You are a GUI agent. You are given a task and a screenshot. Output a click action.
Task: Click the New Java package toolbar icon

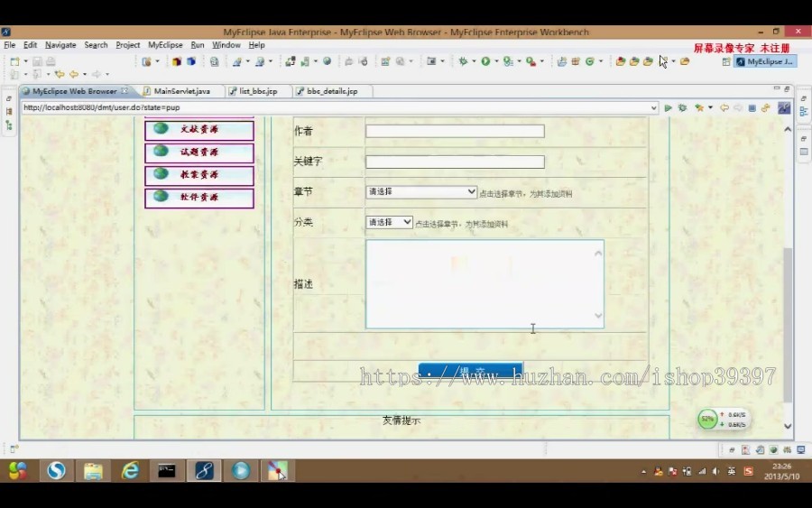pyautogui.click(x=576, y=61)
